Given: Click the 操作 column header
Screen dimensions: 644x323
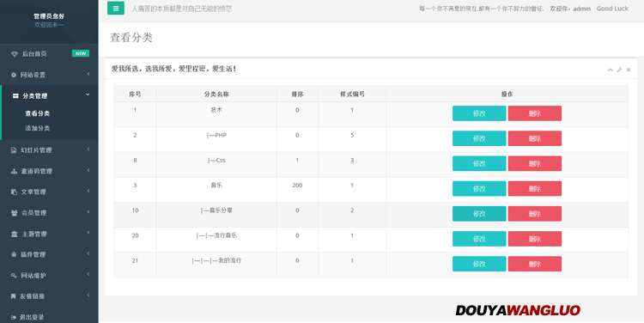Looking at the screenshot, I should coord(507,94).
